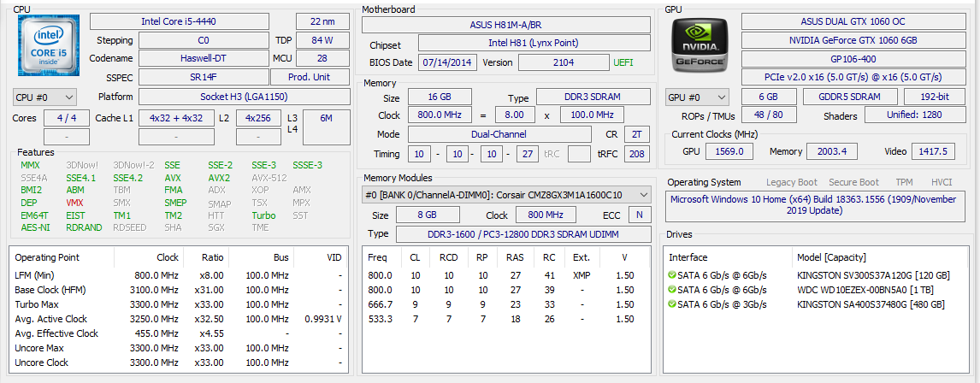The height and width of the screenshot is (383, 980).
Task: Click the Shaders Unified: 1280 field
Action: tap(914, 115)
